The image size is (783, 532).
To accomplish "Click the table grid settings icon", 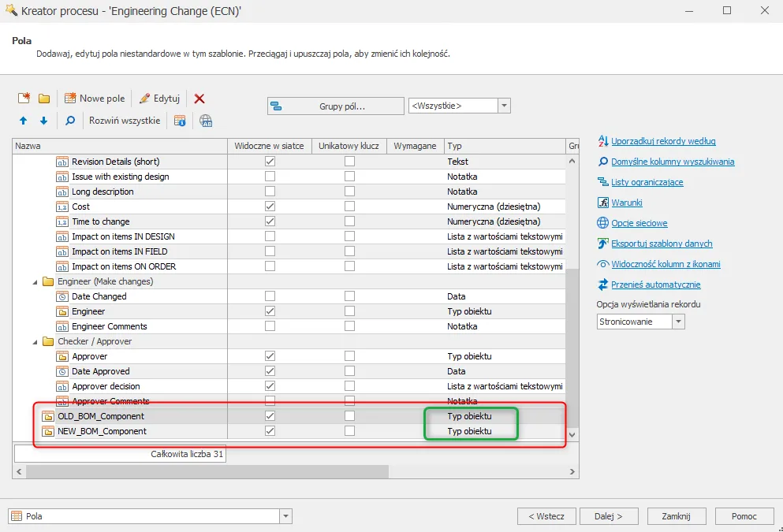I will tap(180, 121).
